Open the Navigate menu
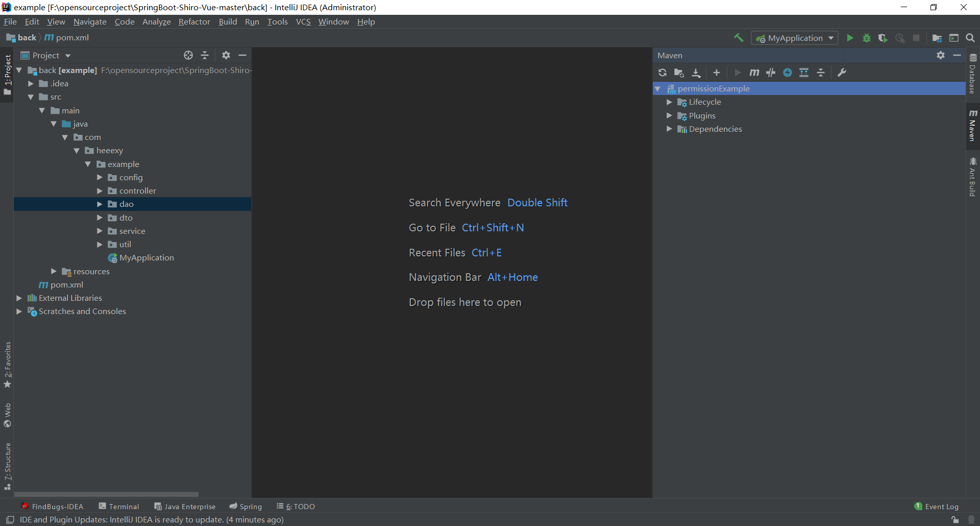Screen dimensions: 980x526 [90, 21]
